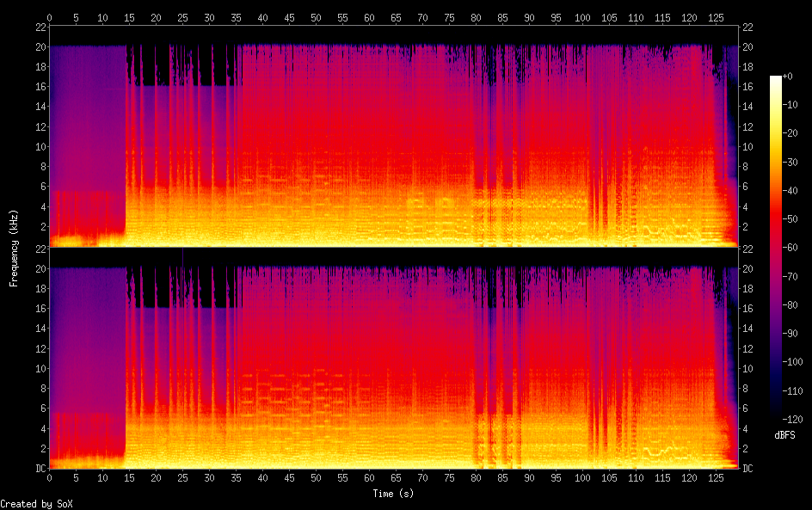
Task: Select the 125 second tick on bottom time axis
Action: click(x=716, y=477)
